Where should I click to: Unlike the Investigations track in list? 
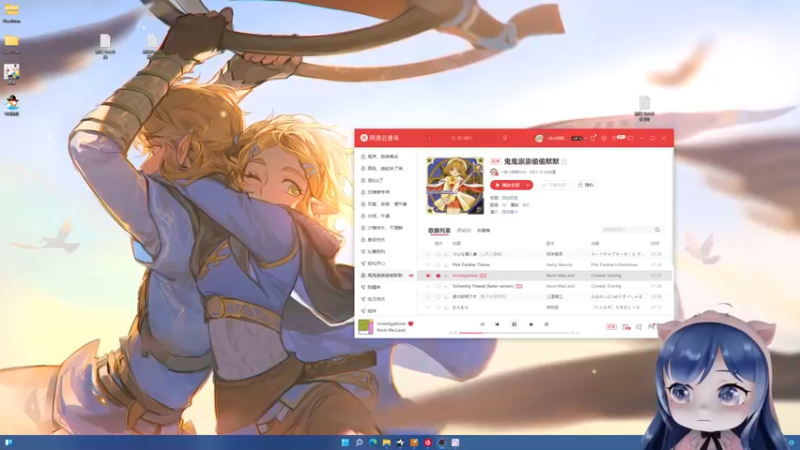pyautogui.click(x=438, y=276)
